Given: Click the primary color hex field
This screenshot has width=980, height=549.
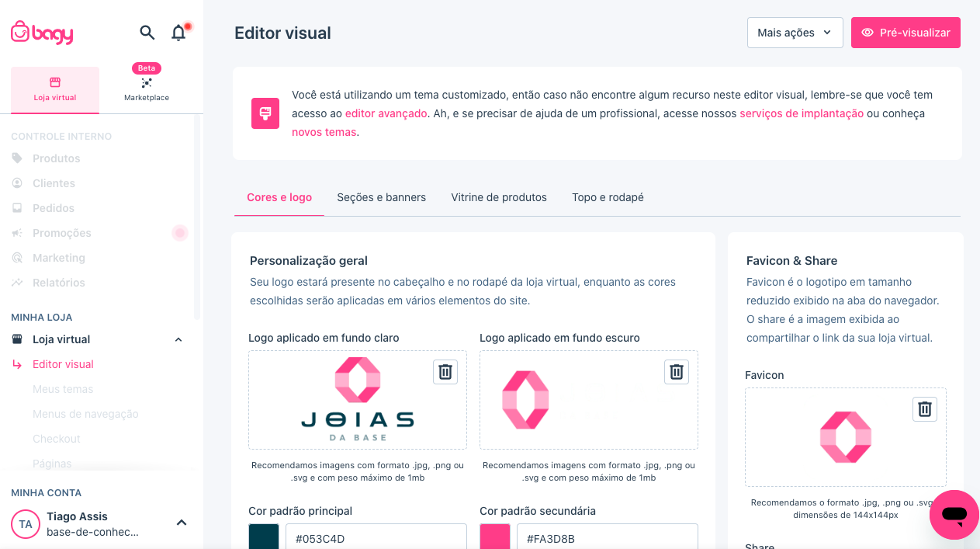Looking at the screenshot, I should tap(376, 537).
